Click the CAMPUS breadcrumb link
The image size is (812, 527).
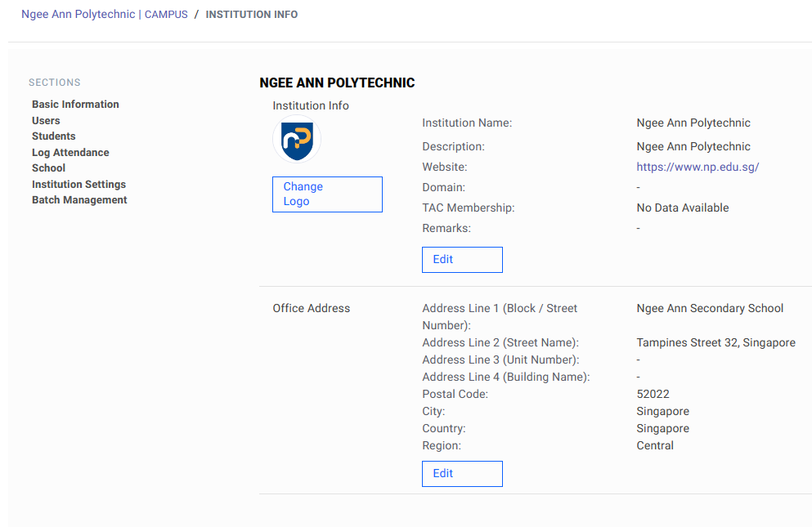[x=166, y=15]
